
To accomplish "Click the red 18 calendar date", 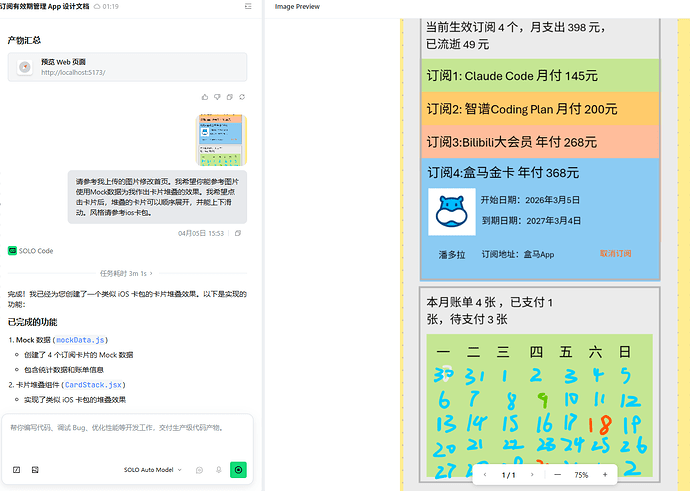I will coord(601,425).
